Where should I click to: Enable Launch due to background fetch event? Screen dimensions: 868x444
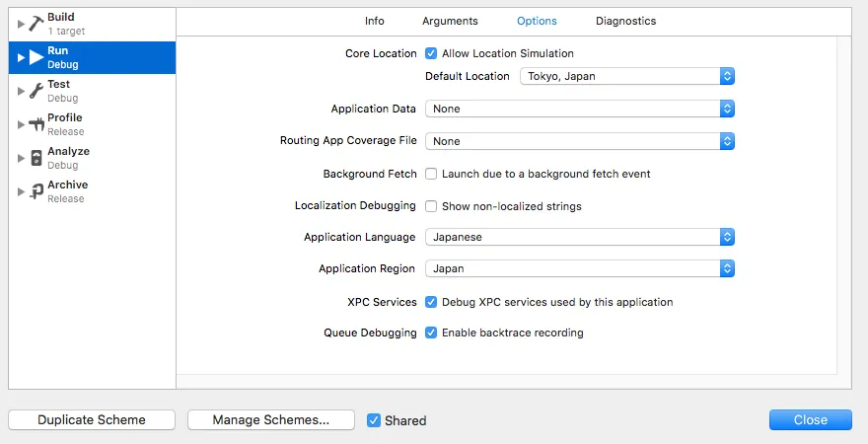pyautogui.click(x=431, y=174)
